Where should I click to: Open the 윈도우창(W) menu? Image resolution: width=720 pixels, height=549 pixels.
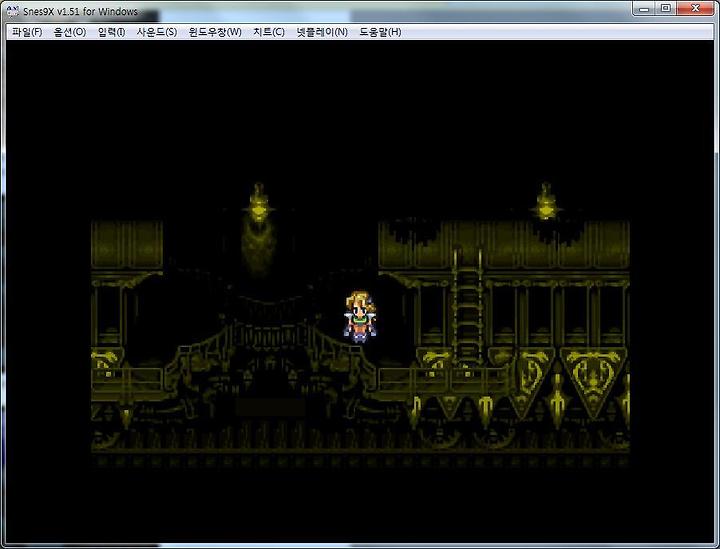215,32
